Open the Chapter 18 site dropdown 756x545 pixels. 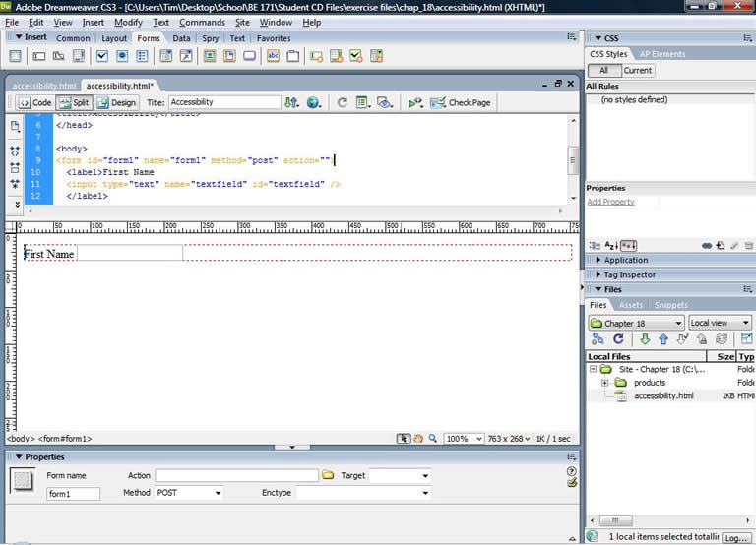637,323
